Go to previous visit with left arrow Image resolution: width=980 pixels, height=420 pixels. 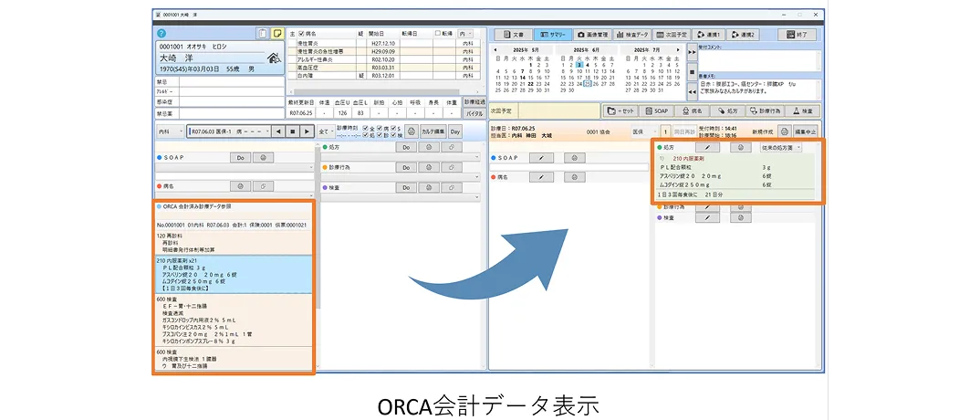(278, 131)
